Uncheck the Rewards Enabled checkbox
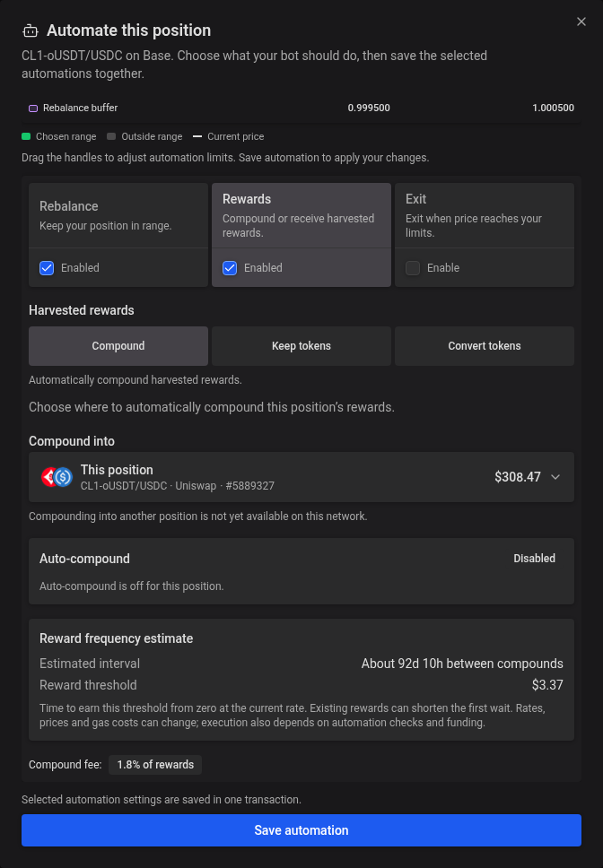 point(230,268)
